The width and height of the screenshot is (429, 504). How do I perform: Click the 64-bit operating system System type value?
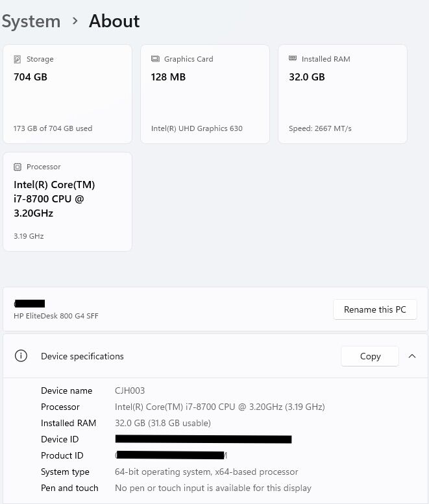pyautogui.click(x=206, y=472)
